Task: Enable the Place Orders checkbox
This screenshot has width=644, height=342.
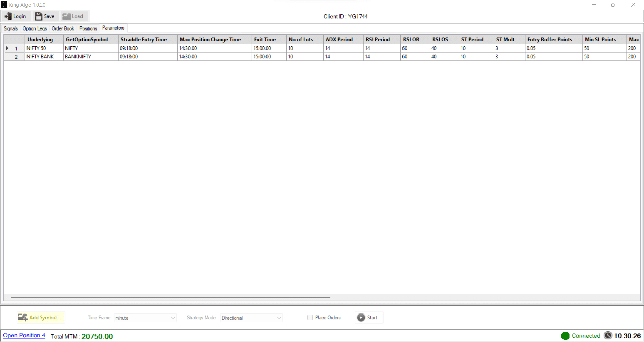Action: 310,317
